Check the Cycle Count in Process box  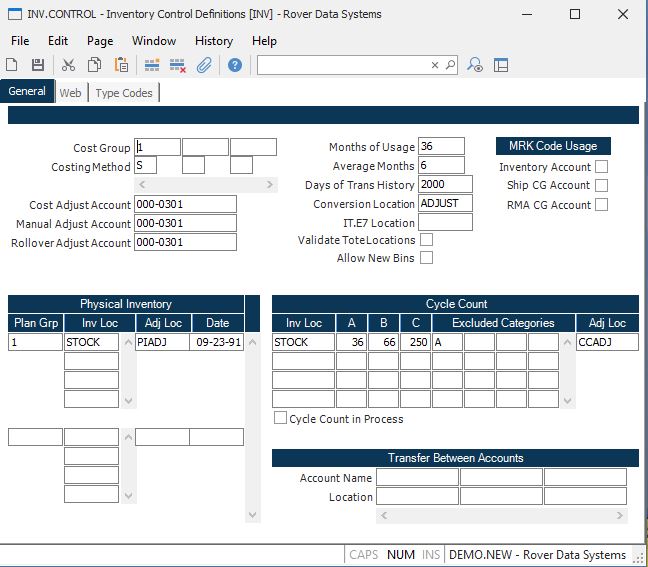coord(281,419)
